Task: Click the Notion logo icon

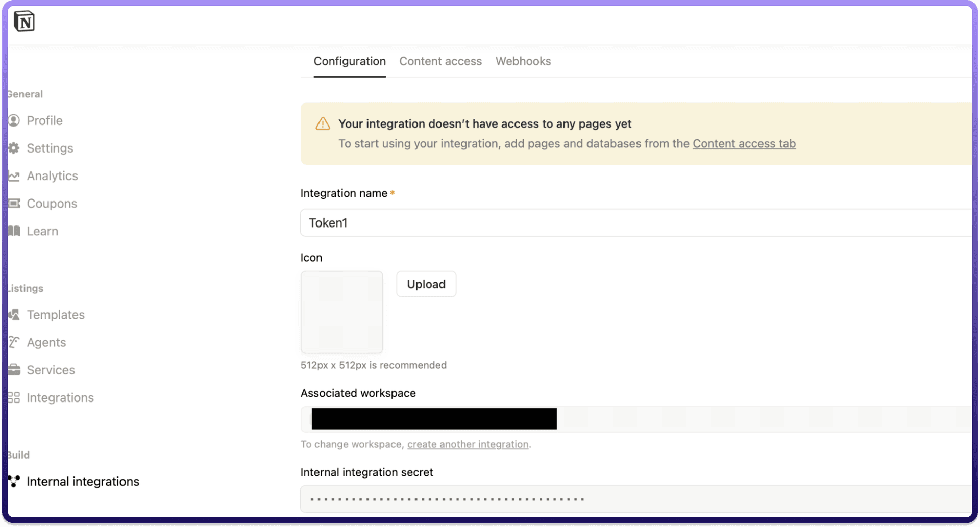Action: 24,21
